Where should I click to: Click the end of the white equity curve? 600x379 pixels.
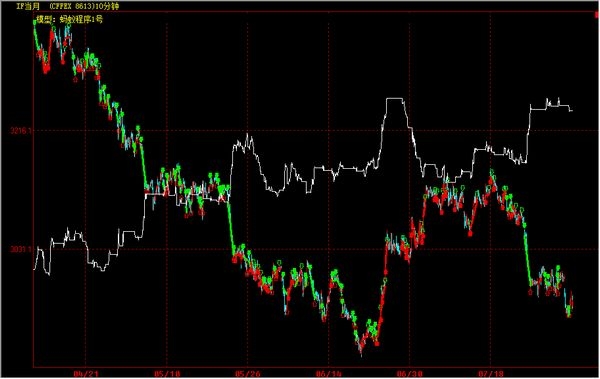click(x=571, y=111)
